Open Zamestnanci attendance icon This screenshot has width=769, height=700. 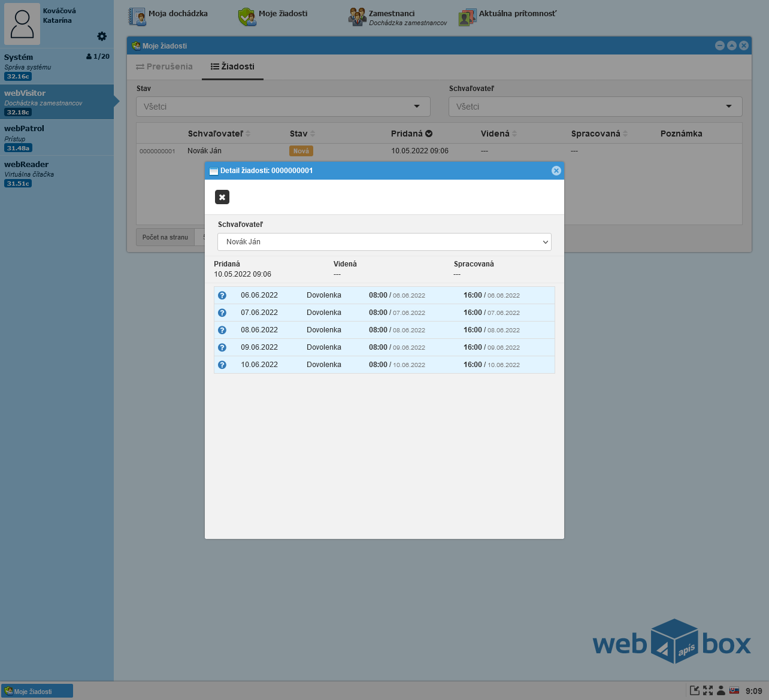click(358, 17)
